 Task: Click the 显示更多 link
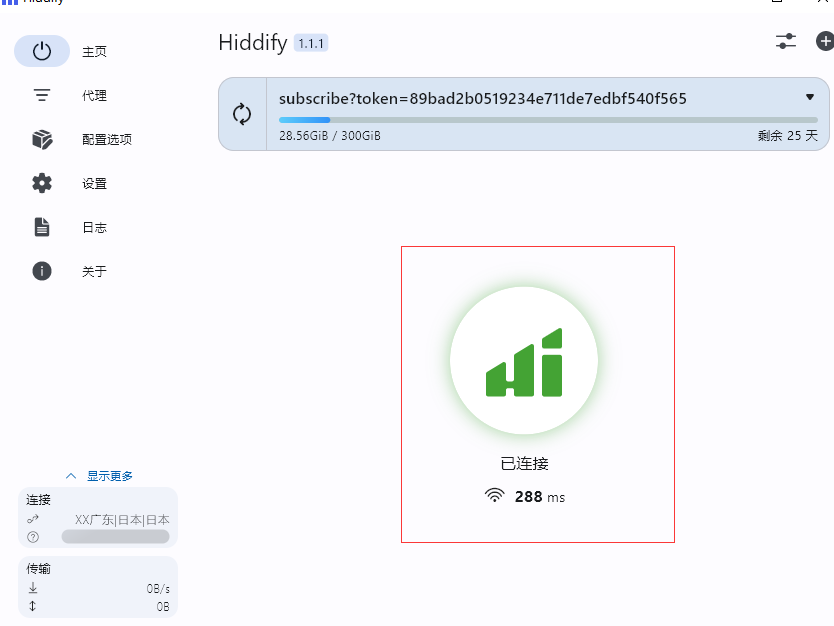point(110,476)
